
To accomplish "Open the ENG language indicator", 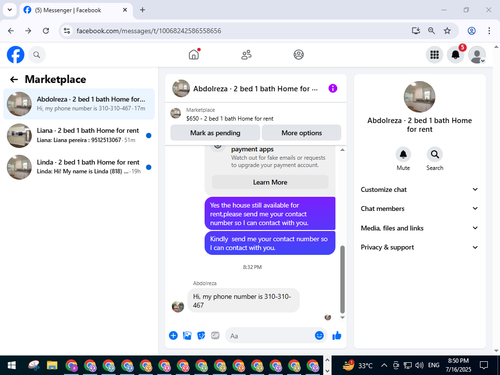I will [433, 365].
